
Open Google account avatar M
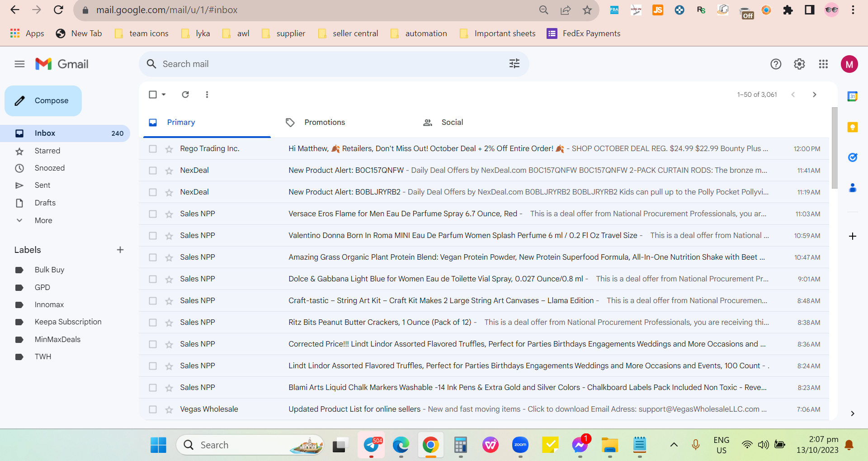tap(849, 64)
